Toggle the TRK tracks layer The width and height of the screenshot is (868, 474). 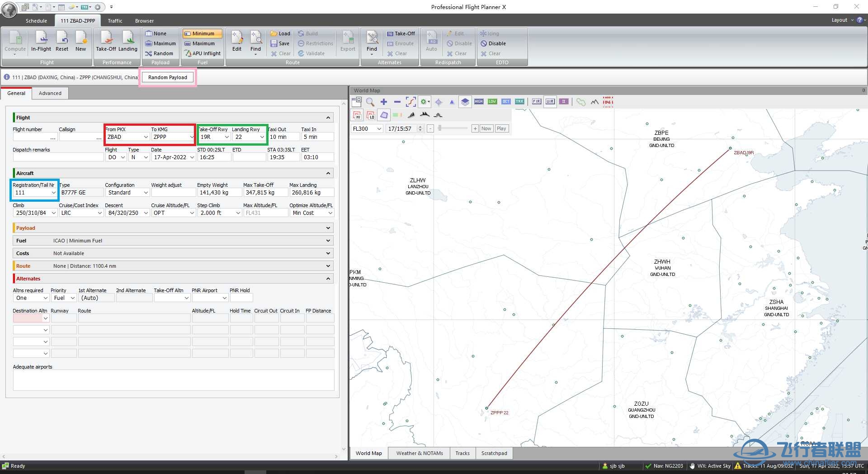(519, 102)
